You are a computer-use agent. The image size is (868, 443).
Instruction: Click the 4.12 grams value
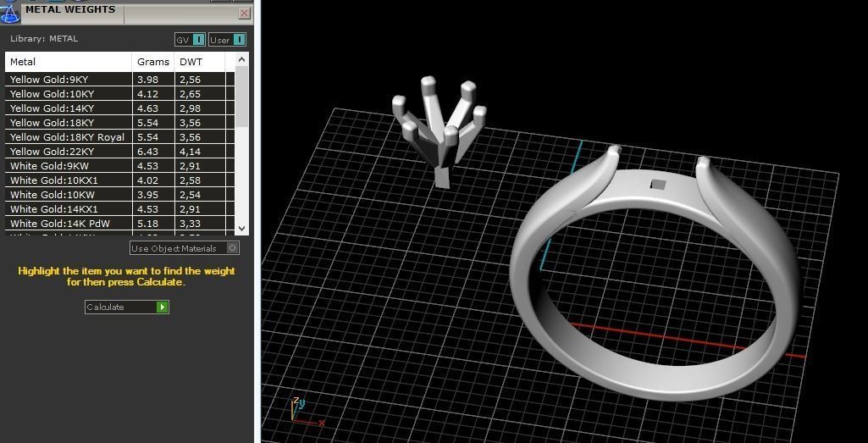148,94
